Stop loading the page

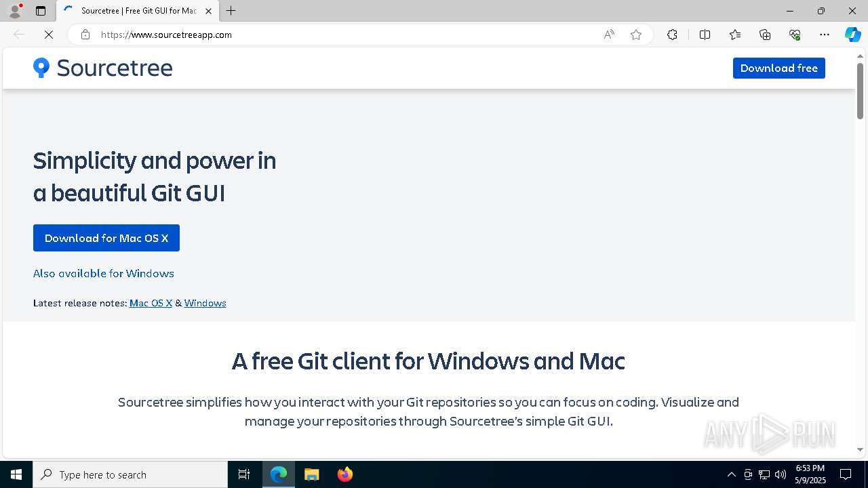point(49,35)
